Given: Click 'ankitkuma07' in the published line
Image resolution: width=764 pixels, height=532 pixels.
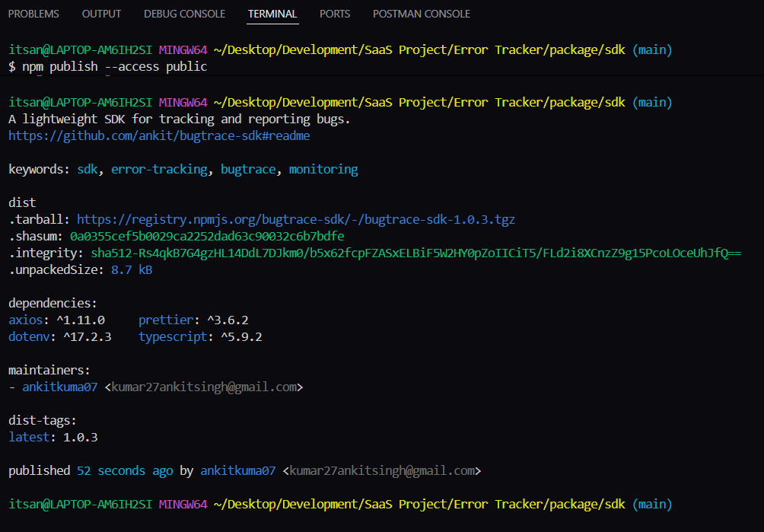Looking at the screenshot, I should point(237,471).
